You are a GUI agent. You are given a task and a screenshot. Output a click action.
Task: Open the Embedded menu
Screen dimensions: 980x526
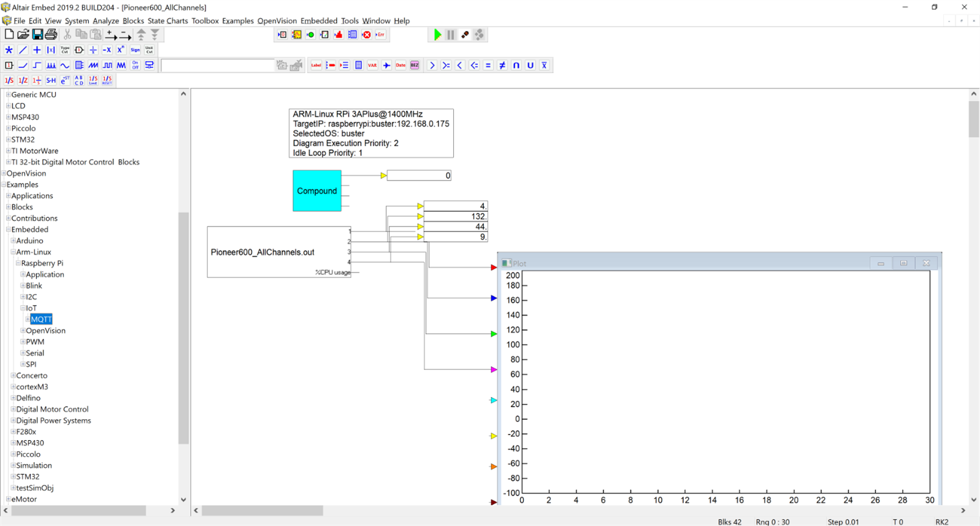coord(319,21)
